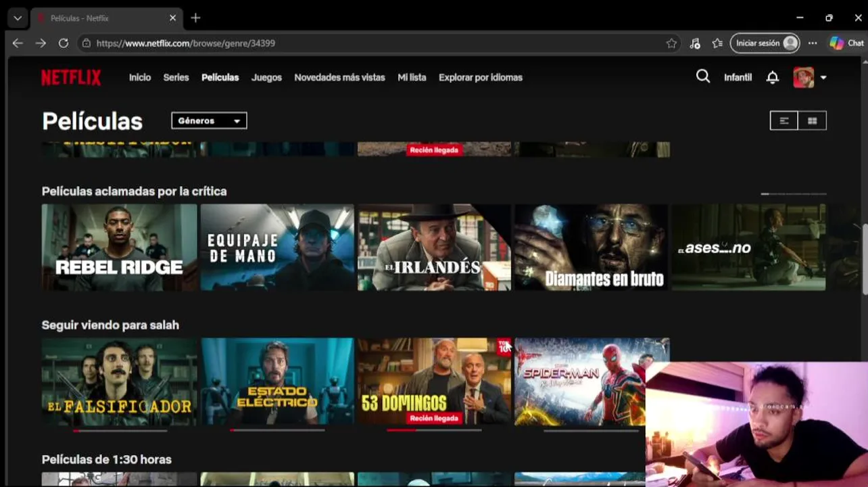The image size is (868, 487).
Task: Switch to list view layout
Action: 784,120
